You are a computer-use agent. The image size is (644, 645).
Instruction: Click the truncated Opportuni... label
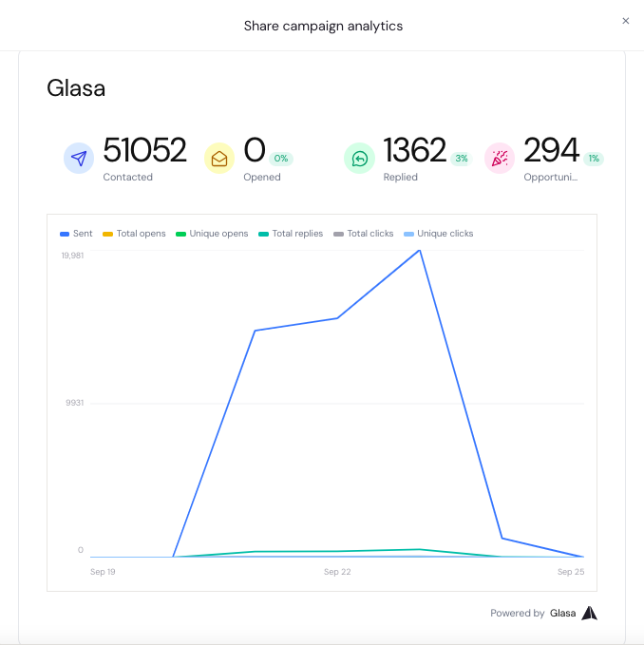551,177
